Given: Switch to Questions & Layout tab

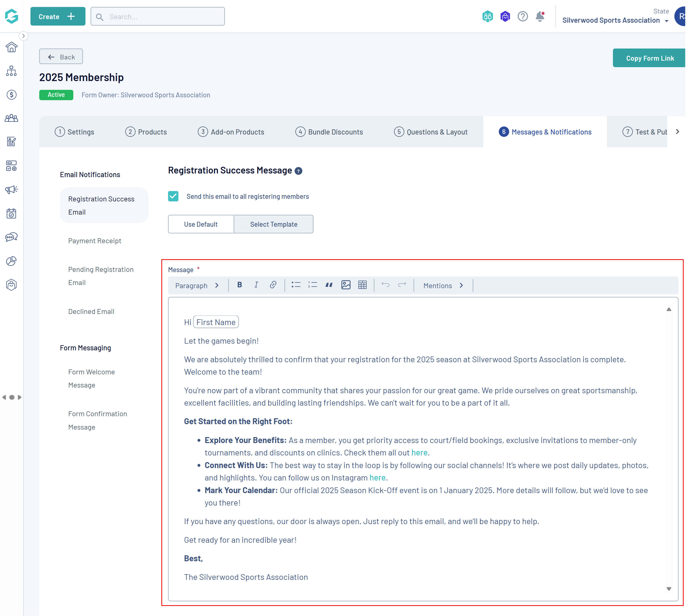Looking at the screenshot, I should (431, 132).
